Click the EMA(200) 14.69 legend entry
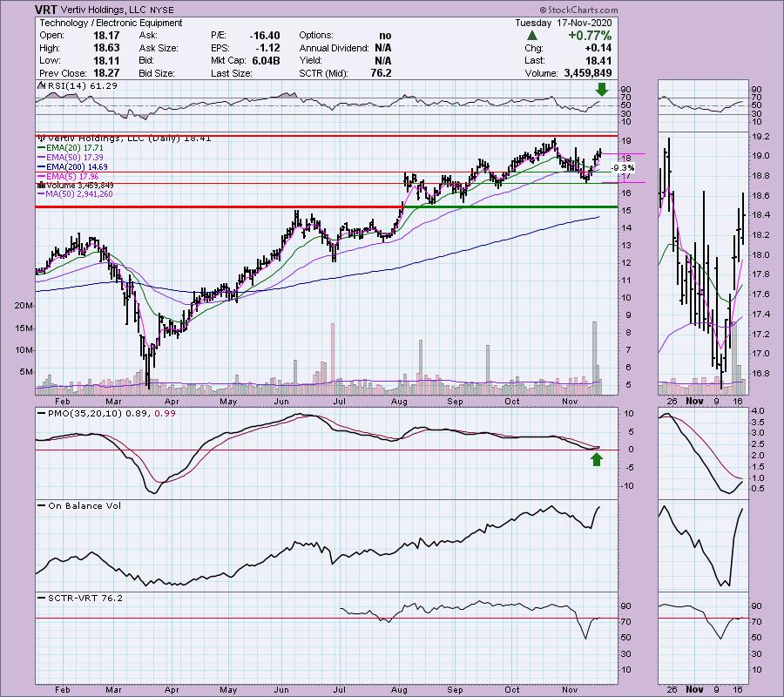Image resolution: width=784 pixels, height=697 pixels. (77, 167)
